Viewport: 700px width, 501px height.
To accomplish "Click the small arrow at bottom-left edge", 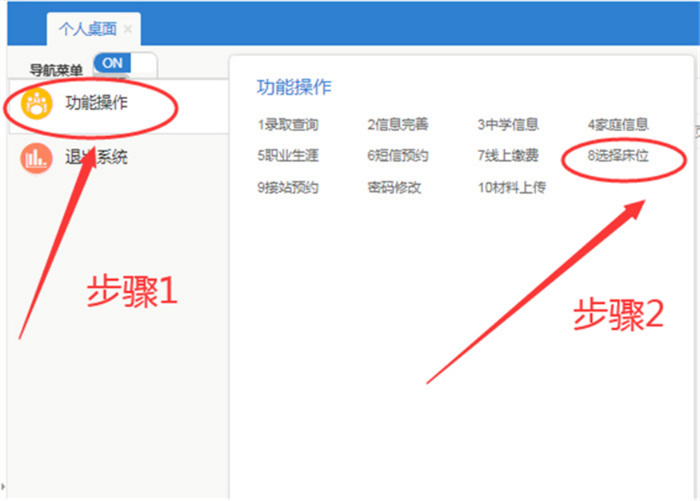I will click(5, 485).
